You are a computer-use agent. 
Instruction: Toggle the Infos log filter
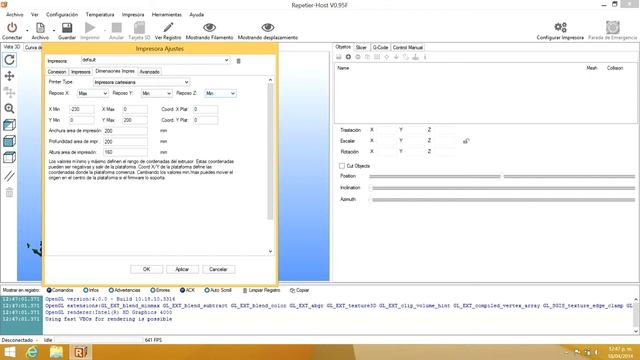(91, 290)
